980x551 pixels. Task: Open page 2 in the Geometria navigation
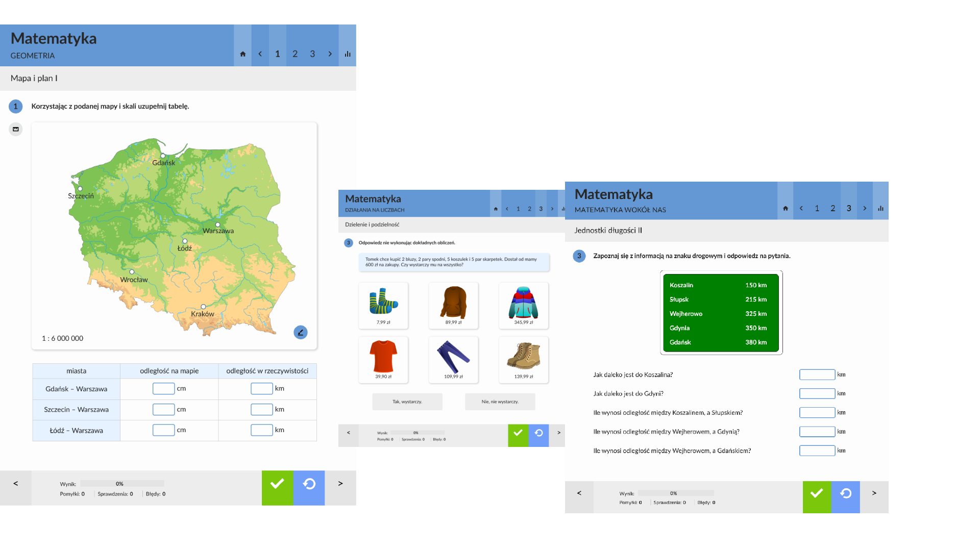click(x=295, y=53)
